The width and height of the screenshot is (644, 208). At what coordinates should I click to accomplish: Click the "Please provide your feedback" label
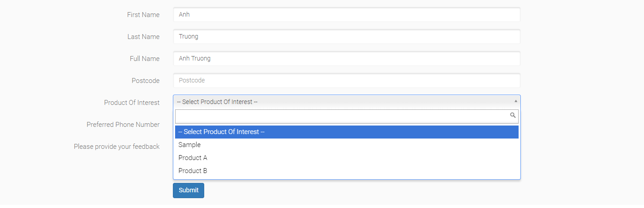pos(116,147)
